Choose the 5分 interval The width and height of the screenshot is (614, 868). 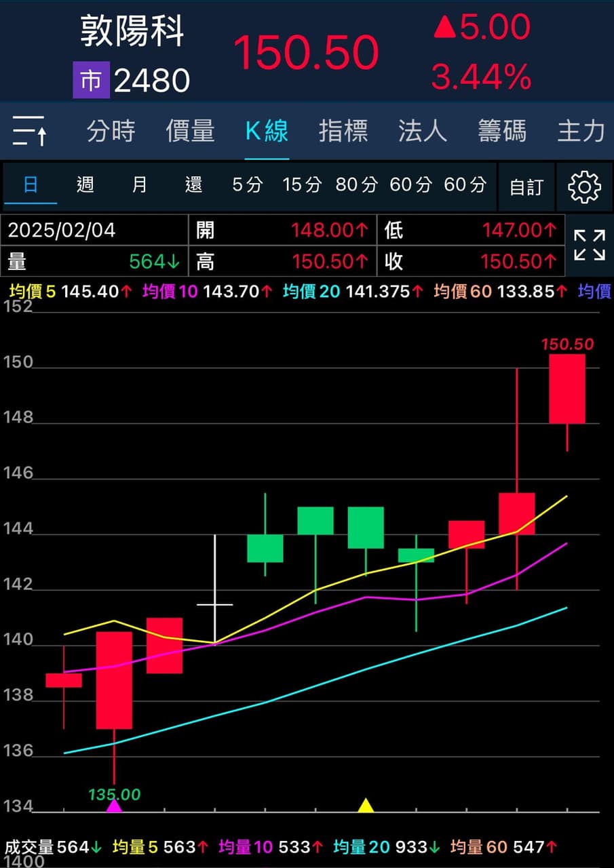pos(247,184)
